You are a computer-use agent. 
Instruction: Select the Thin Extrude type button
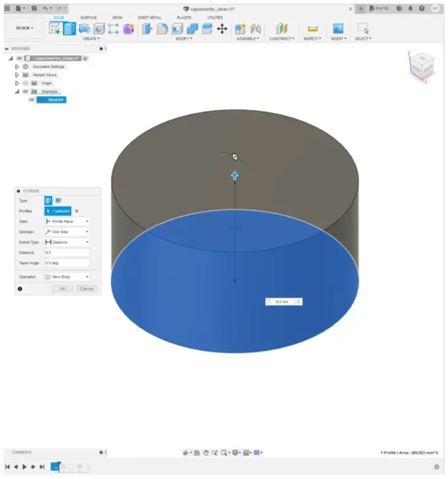pyautogui.click(x=58, y=201)
